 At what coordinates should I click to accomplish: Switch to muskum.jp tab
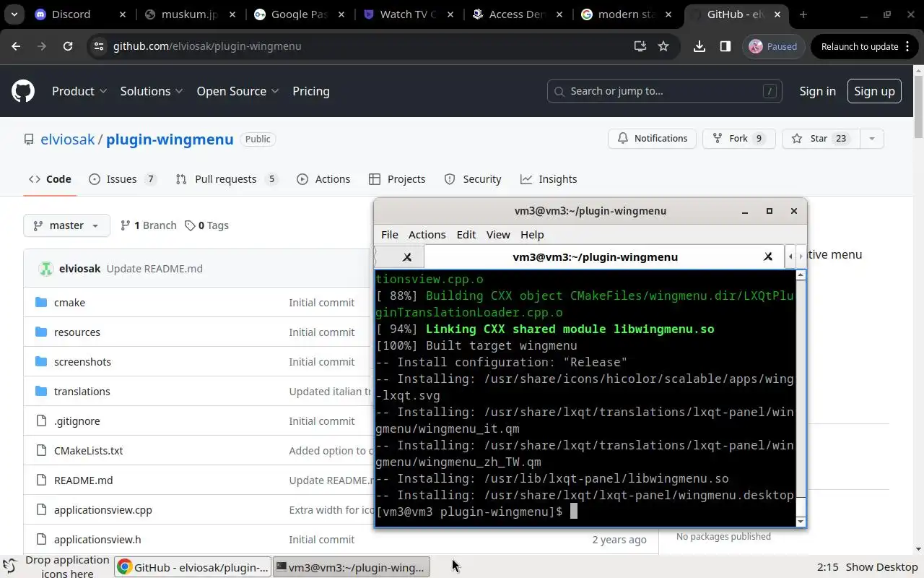[x=189, y=14]
